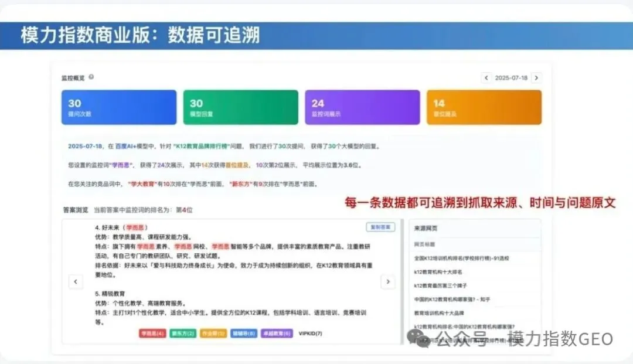
Task: Click the heading 5. 精锐教育
Action: pyautogui.click(x=110, y=294)
